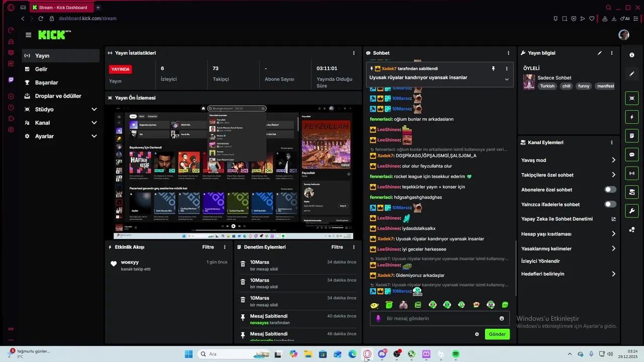Reload the page with browser refresh button
644x362 pixels.
41,19
